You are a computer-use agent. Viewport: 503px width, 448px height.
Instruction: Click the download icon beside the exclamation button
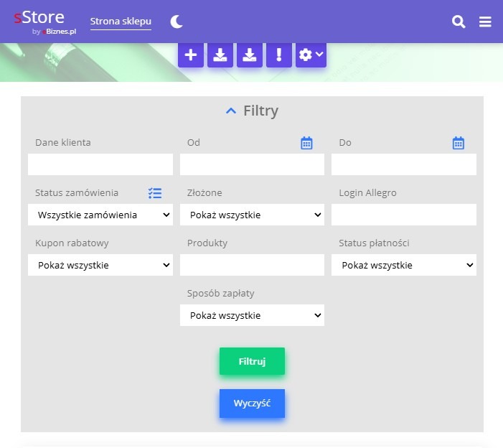[x=250, y=55]
